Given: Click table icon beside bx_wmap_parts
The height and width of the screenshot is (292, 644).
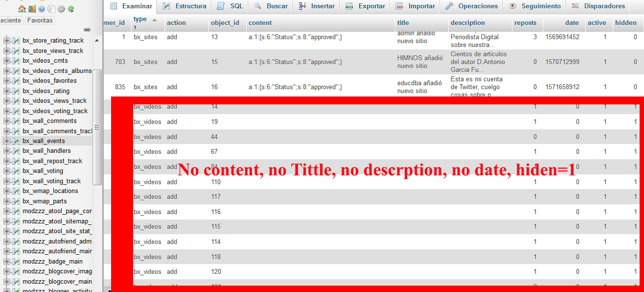Looking at the screenshot, I should tap(16, 201).
